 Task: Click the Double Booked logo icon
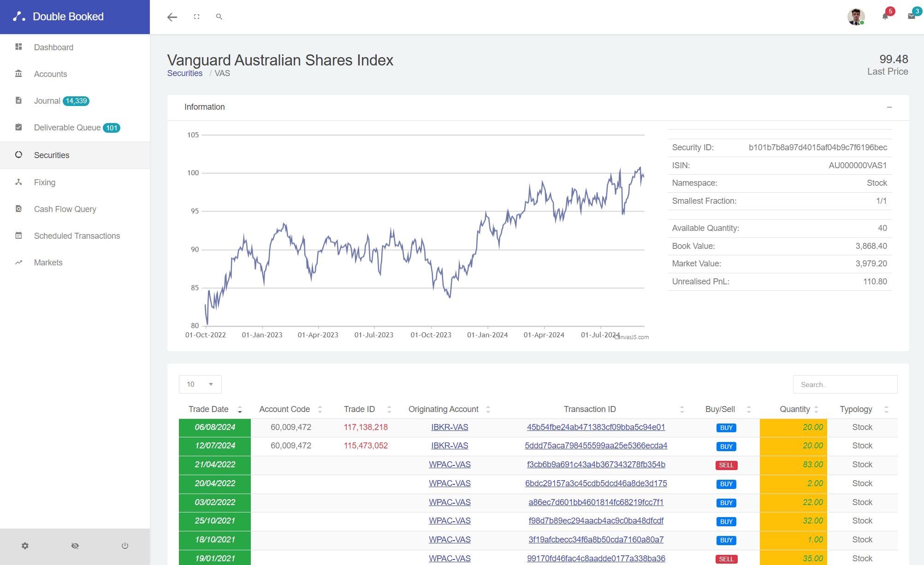(19, 17)
